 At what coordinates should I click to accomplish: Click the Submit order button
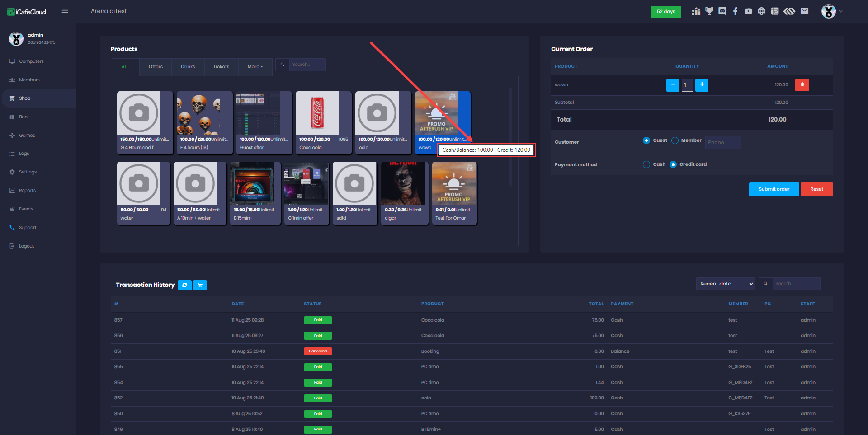click(x=774, y=189)
